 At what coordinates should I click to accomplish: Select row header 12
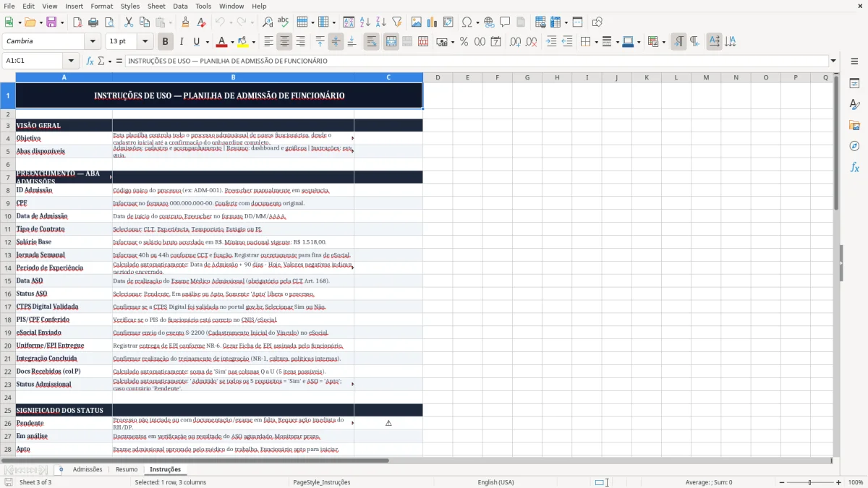8,241
